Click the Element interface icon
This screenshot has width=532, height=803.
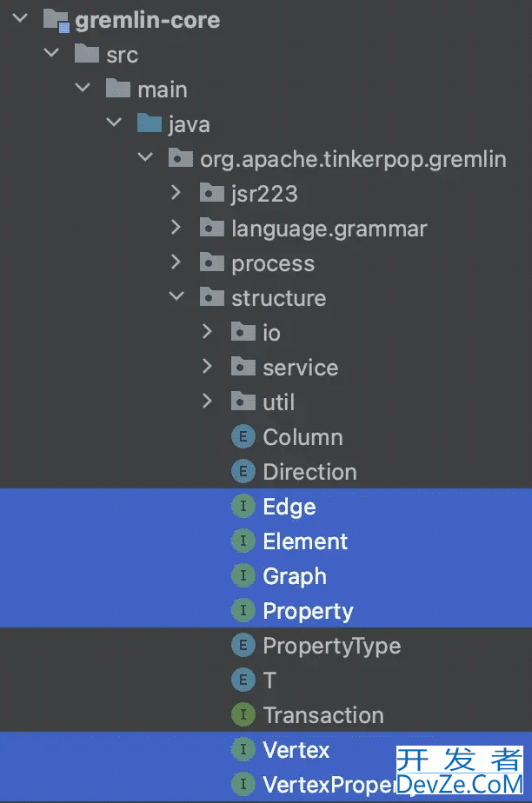click(x=243, y=541)
